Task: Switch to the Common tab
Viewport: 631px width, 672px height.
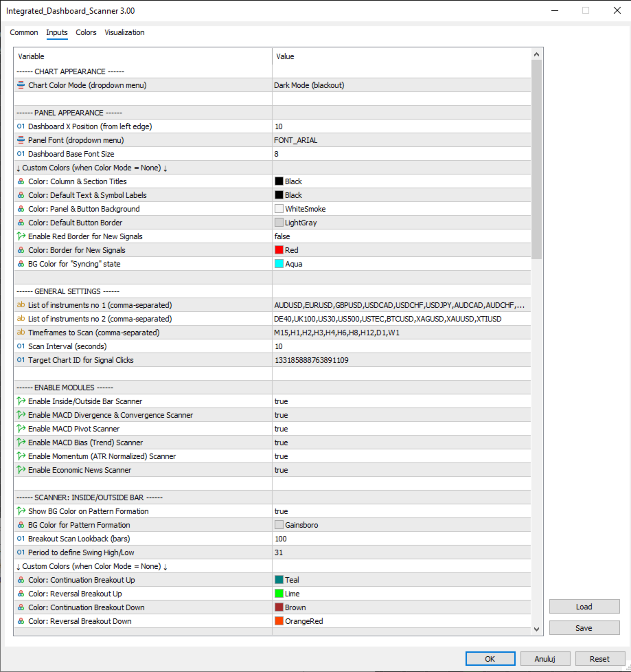Action: [x=24, y=32]
